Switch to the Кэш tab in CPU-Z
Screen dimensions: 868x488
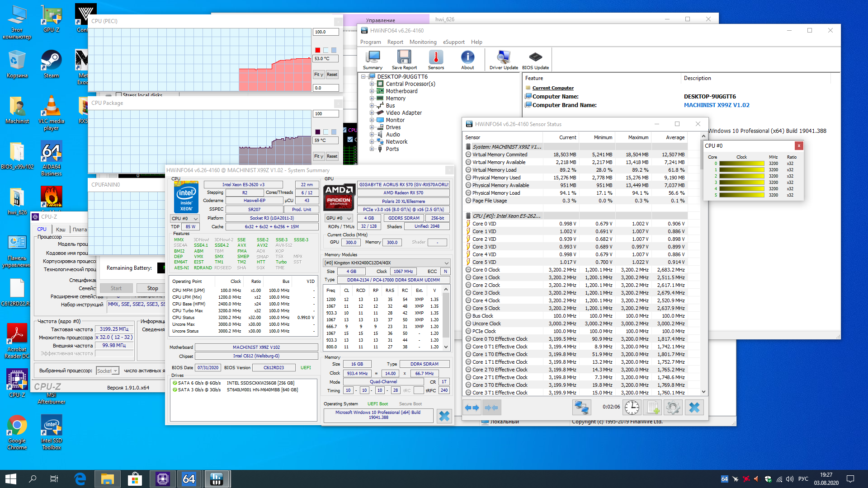coord(61,230)
